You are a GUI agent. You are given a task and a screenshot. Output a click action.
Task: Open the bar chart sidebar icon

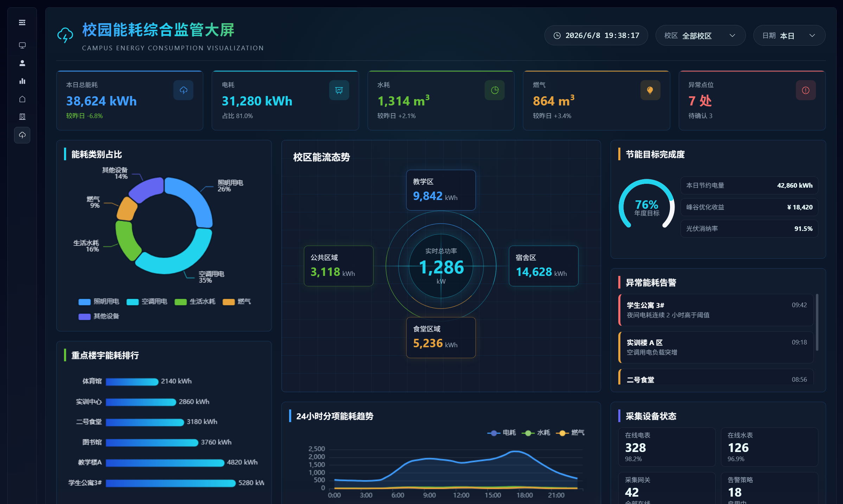tap(22, 81)
